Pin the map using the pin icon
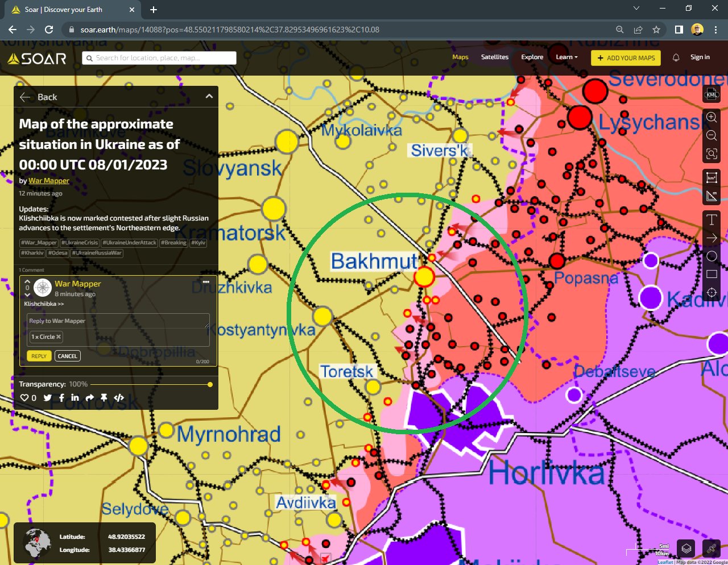Viewport: 728px width, 565px height. 104,397
